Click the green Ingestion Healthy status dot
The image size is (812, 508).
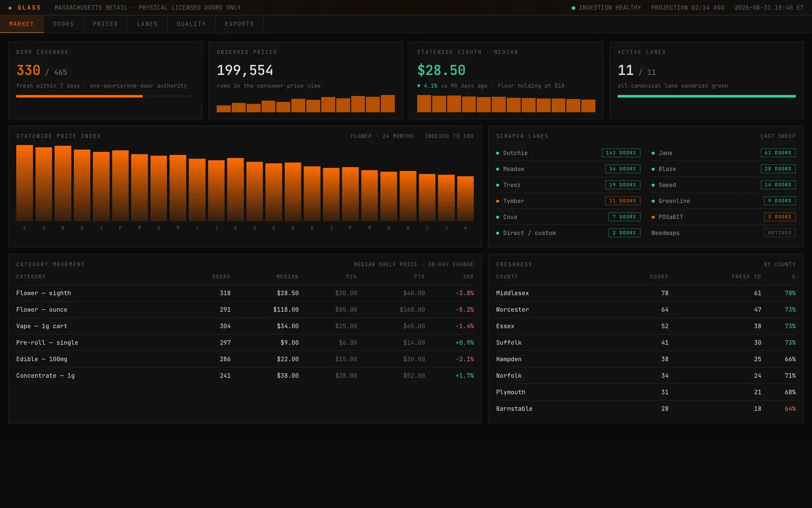(x=573, y=8)
